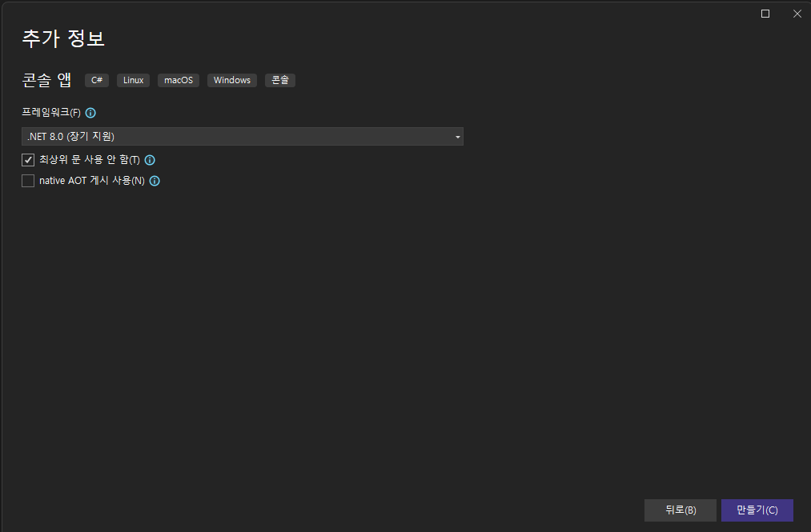
Task: Click the Linux tag
Action: coord(134,80)
